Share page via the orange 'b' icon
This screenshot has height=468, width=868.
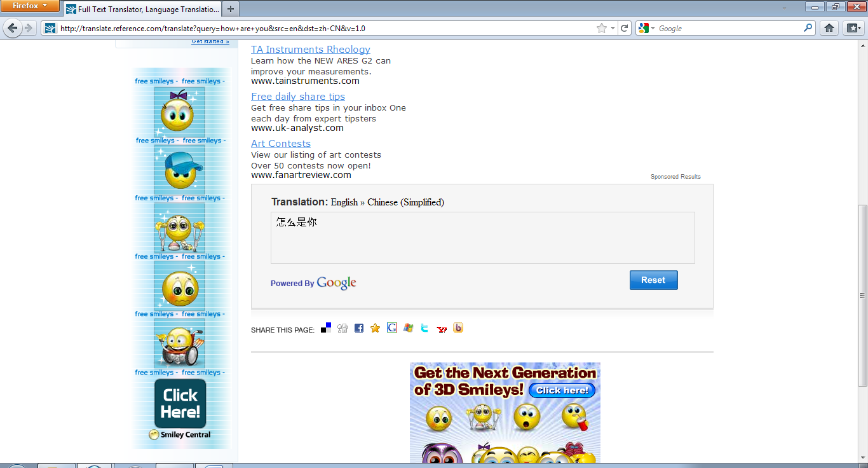point(458,328)
